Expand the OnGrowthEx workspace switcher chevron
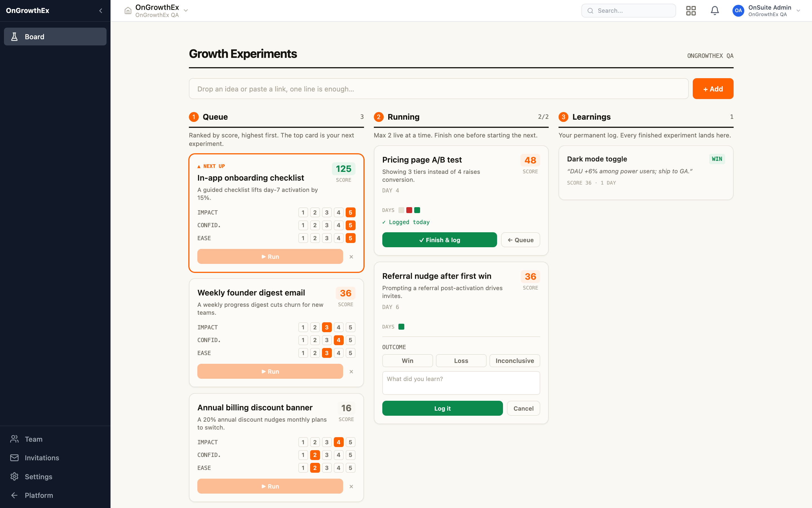The height and width of the screenshot is (508, 812). tap(186, 11)
